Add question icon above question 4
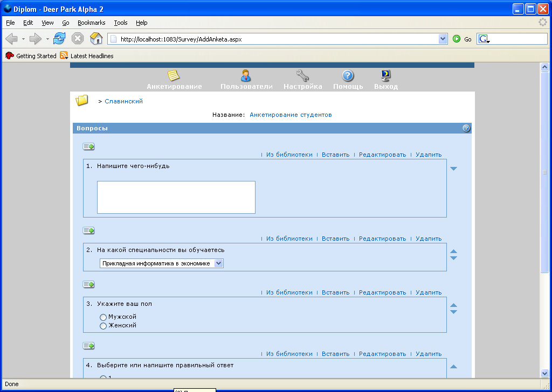This screenshot has width=552, height=392. tap(89, 346)
